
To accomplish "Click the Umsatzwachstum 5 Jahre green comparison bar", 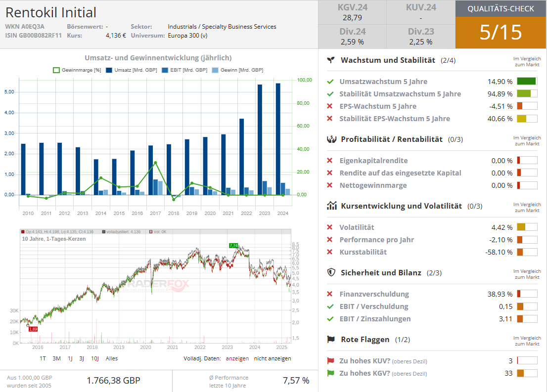I will 527,82.
